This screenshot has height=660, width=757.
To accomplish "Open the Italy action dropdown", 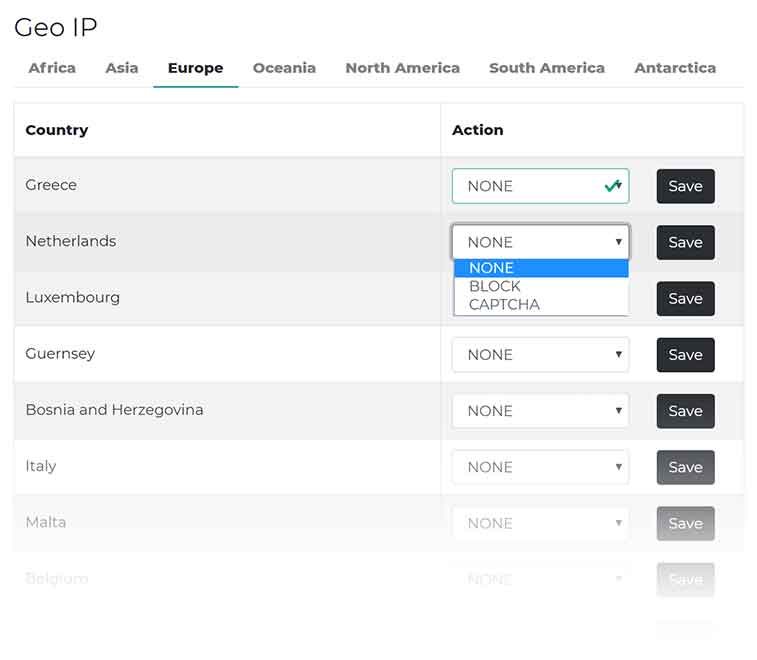I will tap(541, 467).
